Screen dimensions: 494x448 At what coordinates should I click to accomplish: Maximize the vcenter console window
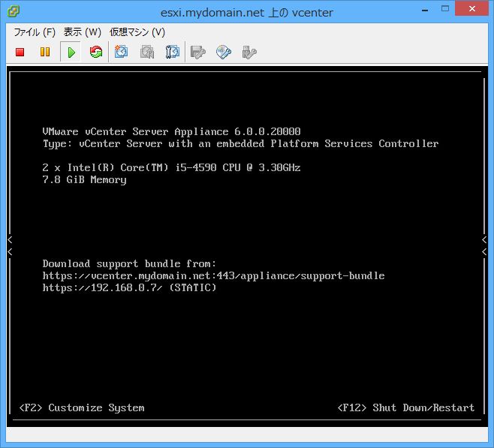point(445,8)
